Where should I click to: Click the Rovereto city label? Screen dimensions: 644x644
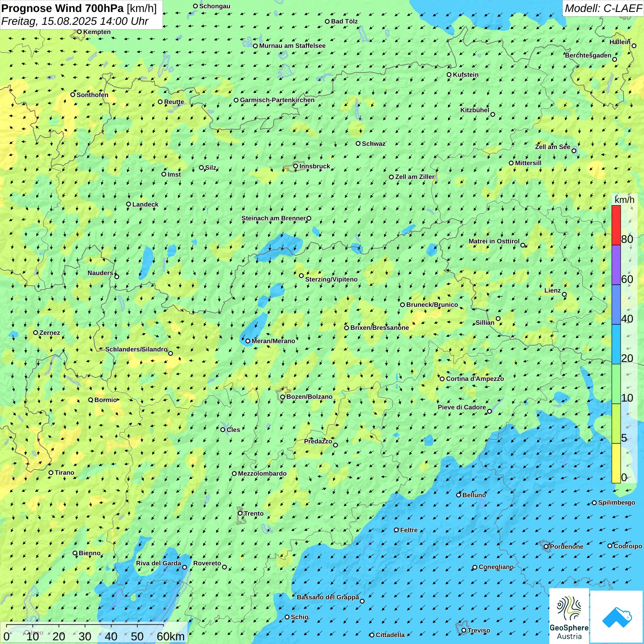(207, 563)
